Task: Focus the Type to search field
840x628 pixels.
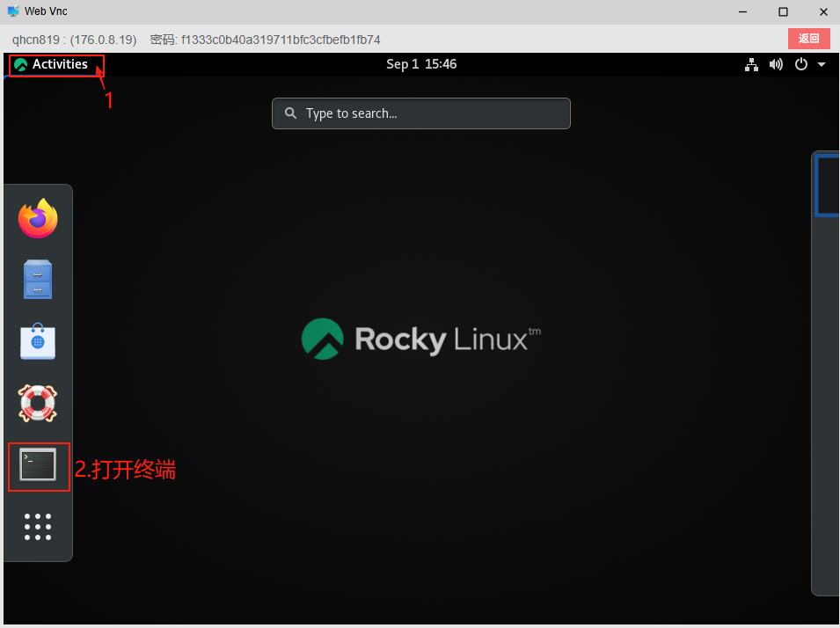Action: [x=421, y=113]
